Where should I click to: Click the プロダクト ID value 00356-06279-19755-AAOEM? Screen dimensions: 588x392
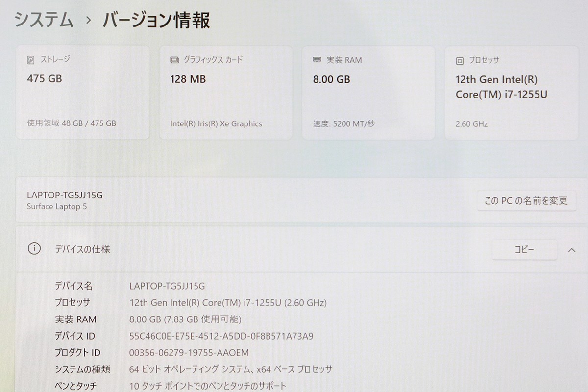click(x=189, y=353)
